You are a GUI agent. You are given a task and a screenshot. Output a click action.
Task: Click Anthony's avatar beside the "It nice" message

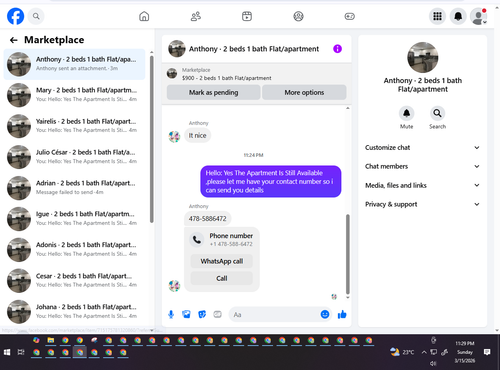click(174, 136)
